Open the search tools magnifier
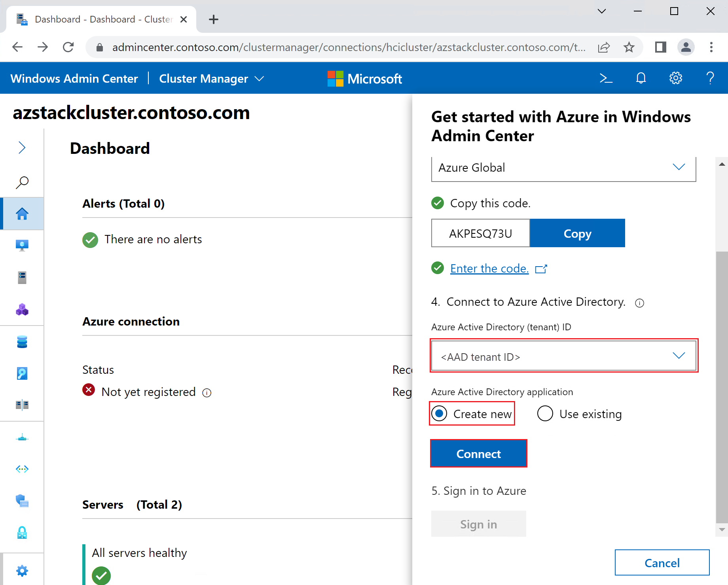Image resolution: width=728 pixels, height=585 pixels. point(22,182)
